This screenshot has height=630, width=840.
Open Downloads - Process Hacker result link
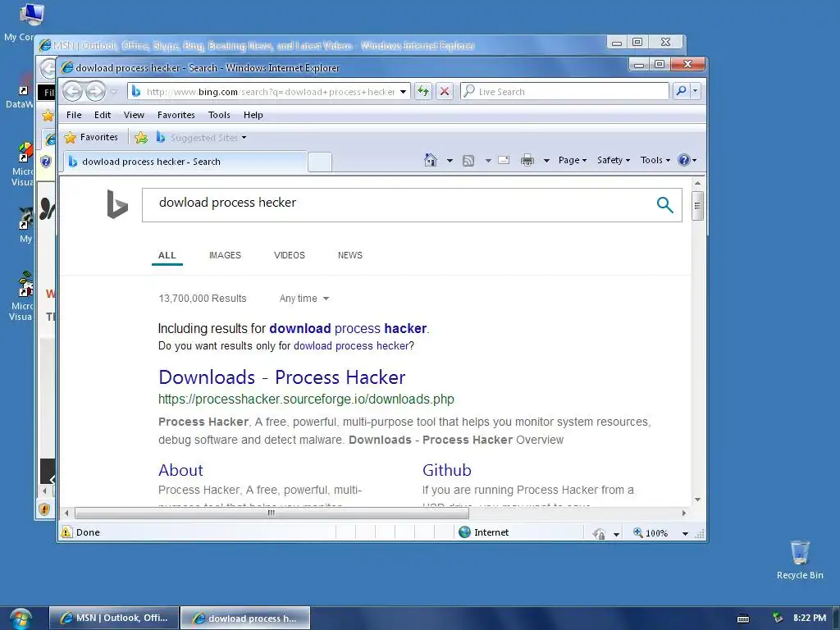tap(282, 377)
